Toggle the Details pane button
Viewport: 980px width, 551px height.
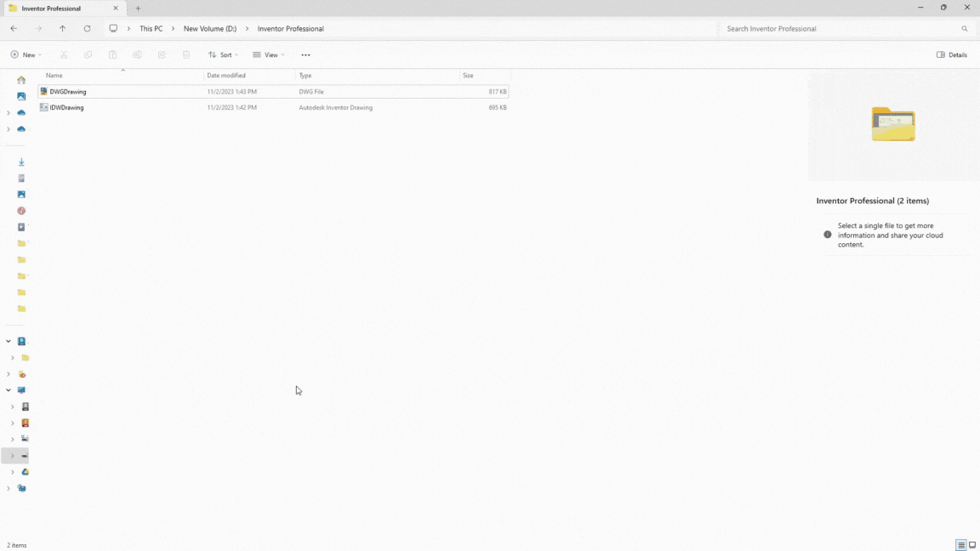tap(952, 55)
